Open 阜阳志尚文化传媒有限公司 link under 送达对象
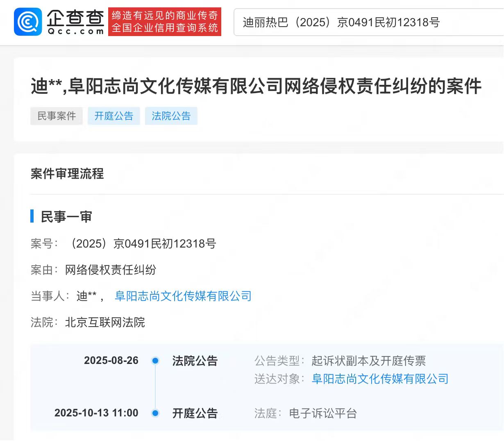 pos(380,379)
